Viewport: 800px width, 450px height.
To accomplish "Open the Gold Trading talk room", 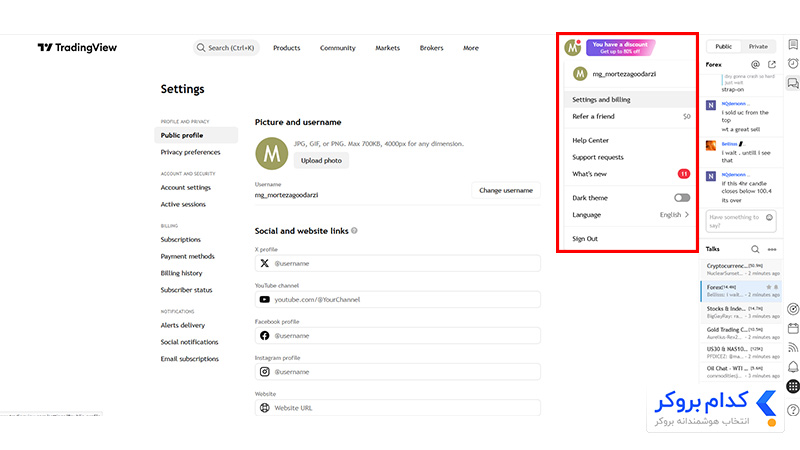I will pos(741,333).
